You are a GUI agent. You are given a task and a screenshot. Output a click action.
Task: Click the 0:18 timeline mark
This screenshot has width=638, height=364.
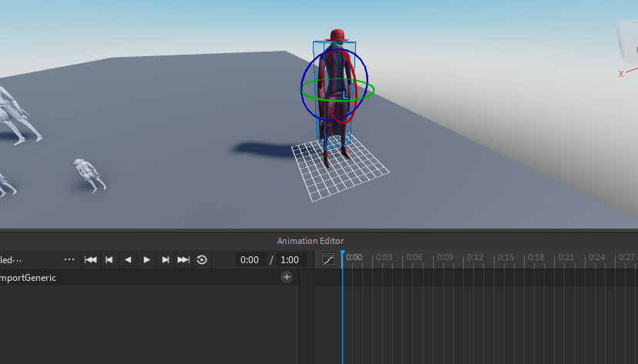coord(536,257)
